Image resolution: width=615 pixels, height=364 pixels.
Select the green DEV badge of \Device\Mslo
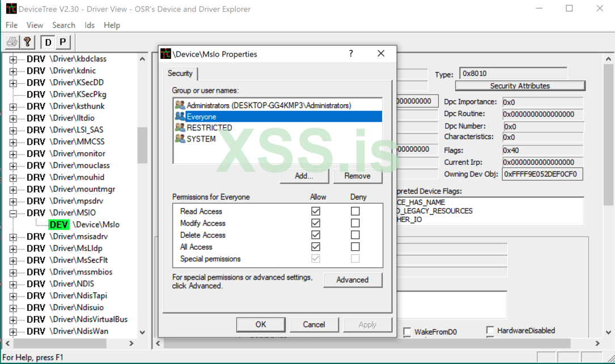coord(59,225)
